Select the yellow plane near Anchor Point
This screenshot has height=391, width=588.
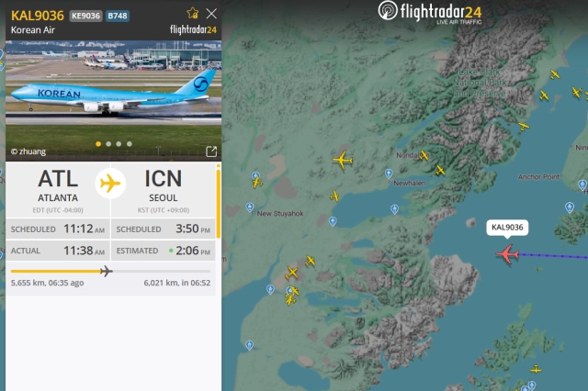tap(524, 127)
